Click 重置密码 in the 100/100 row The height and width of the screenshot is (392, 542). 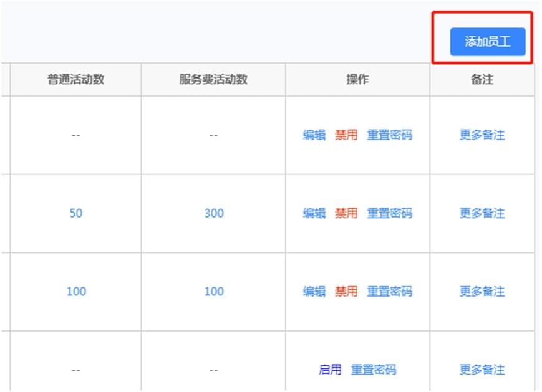point(389,291)
